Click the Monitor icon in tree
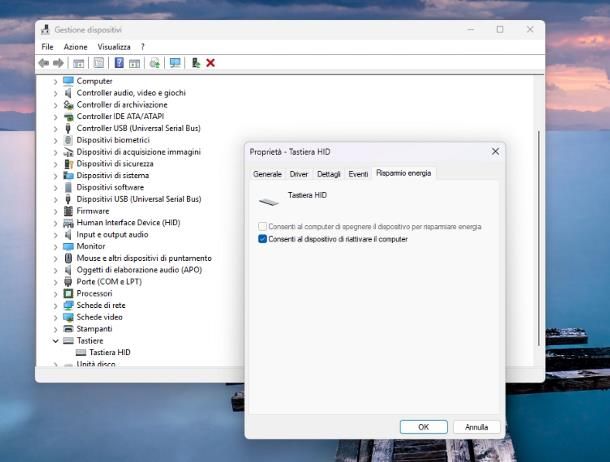The width and height of the screenshot is (610, 462). click(68, 246)
